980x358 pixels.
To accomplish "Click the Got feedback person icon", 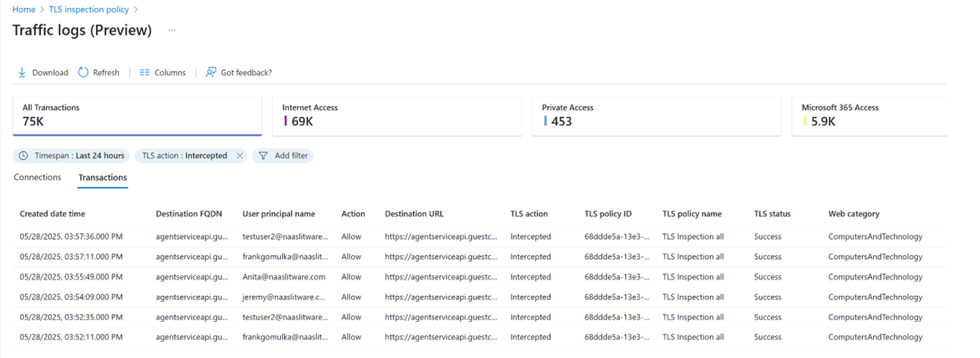I will [x=211, y=72].
